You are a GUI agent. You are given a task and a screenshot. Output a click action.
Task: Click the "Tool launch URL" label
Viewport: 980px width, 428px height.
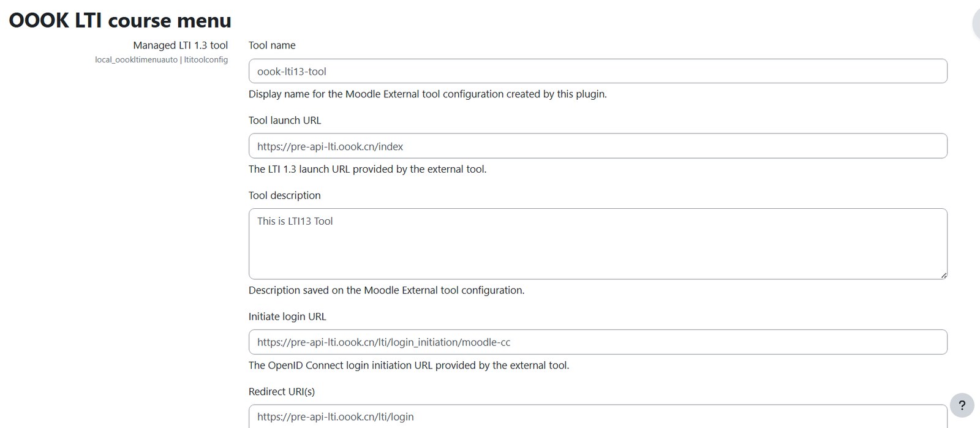pos(285,120)
